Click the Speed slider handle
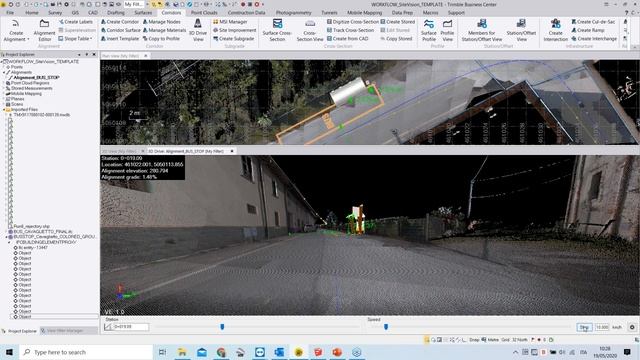The height and width of the screenshot is (360, 640). click(386, 327)
